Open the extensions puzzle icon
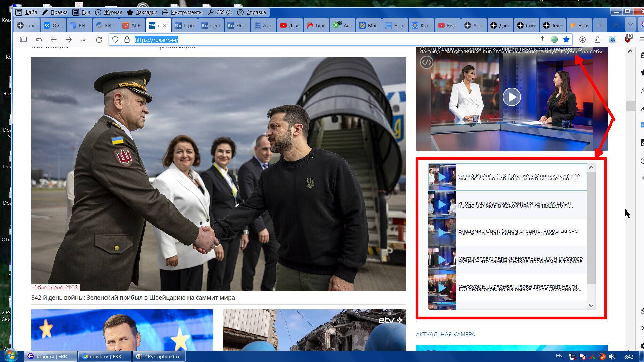The width and height of the screenshot is (644, 362). point(597,40)
